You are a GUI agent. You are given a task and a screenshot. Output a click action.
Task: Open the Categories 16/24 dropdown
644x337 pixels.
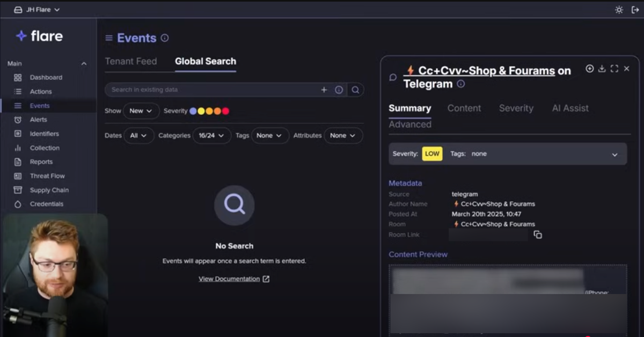point(211,136)
